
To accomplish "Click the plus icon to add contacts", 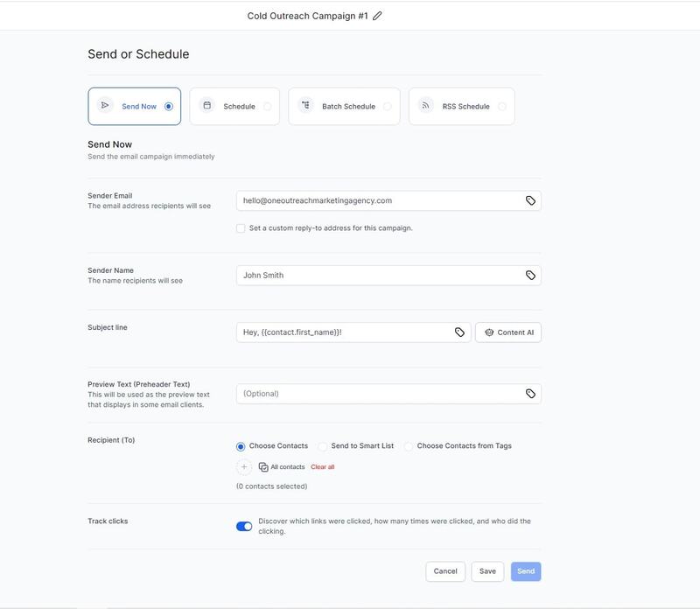I will 244,467.
